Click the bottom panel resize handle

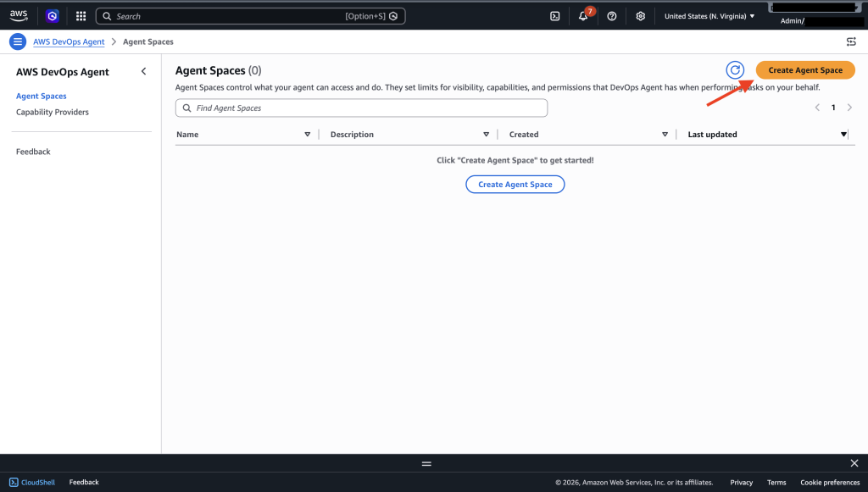(x=426, y=464)
